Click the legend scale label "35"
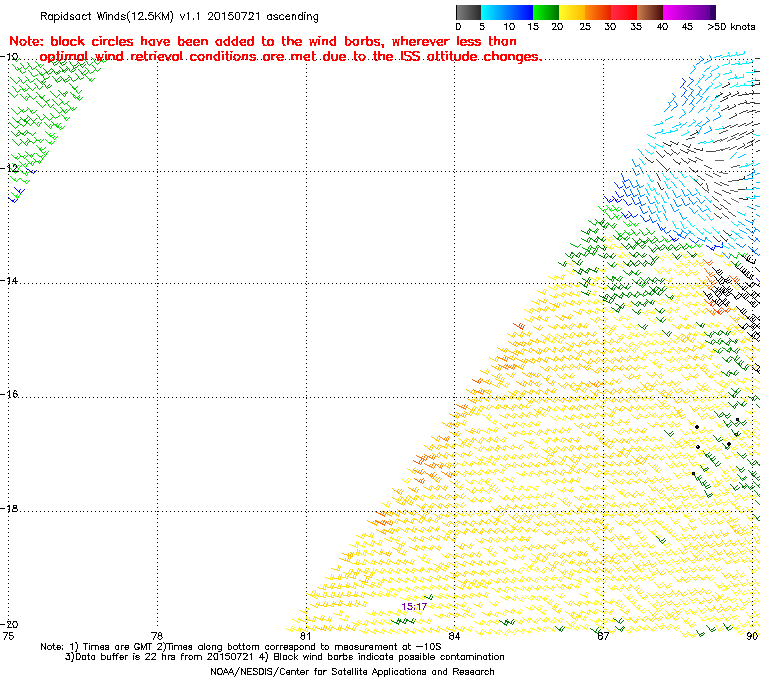Screen dimensions: 760x688 pos(636,27)
